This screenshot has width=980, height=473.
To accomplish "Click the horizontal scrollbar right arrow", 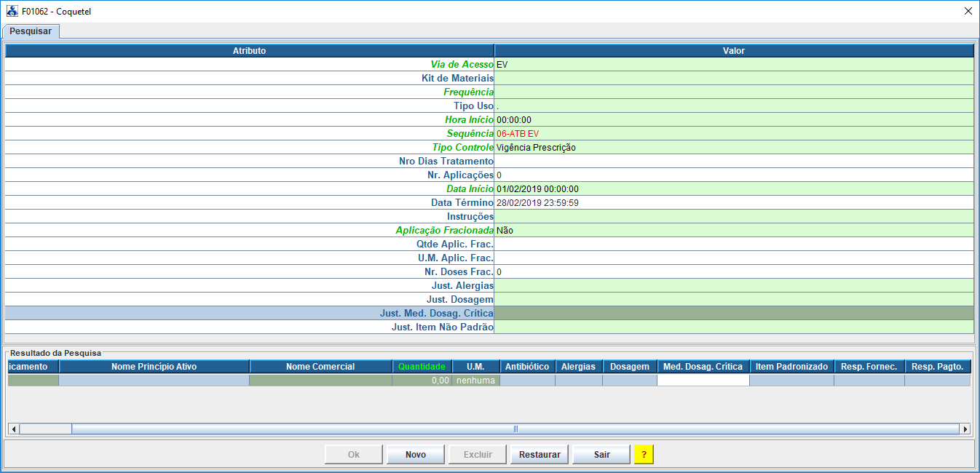I will coord(965,429).
